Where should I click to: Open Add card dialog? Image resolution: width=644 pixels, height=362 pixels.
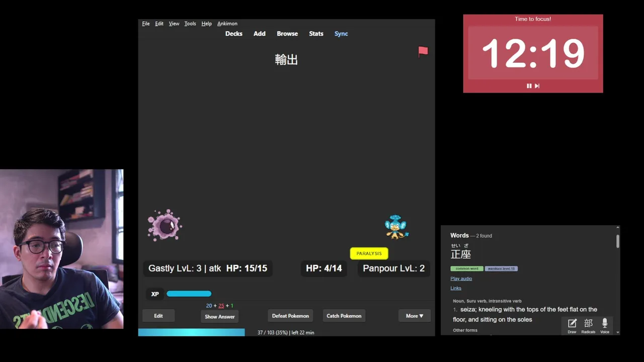point(260,34)
